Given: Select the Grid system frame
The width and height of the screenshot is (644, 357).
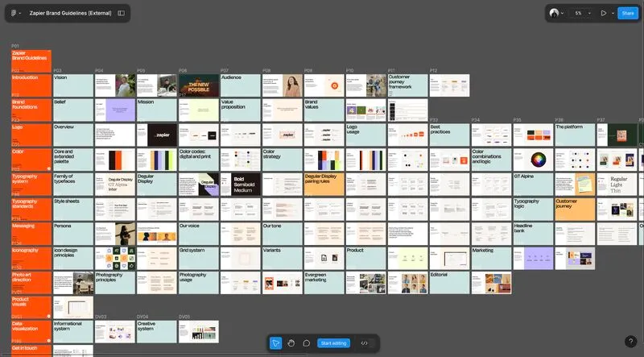Looking at the screenshot, I should tap(198, 259).
